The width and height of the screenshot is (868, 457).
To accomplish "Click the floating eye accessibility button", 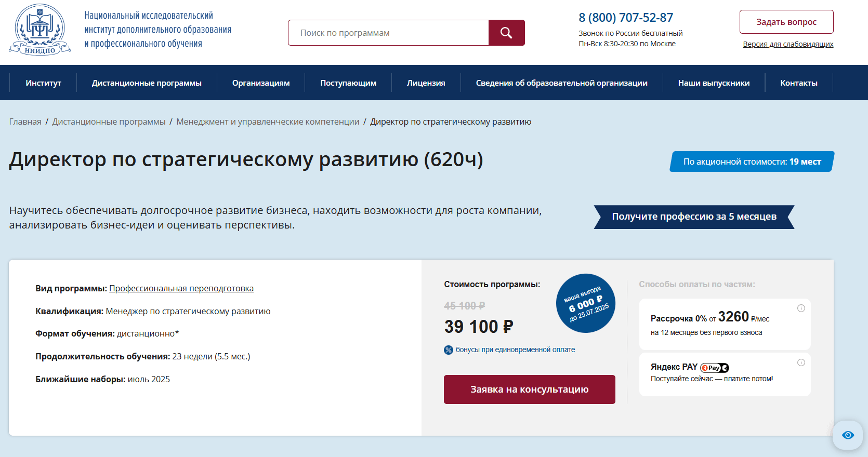I will [848, 435].
